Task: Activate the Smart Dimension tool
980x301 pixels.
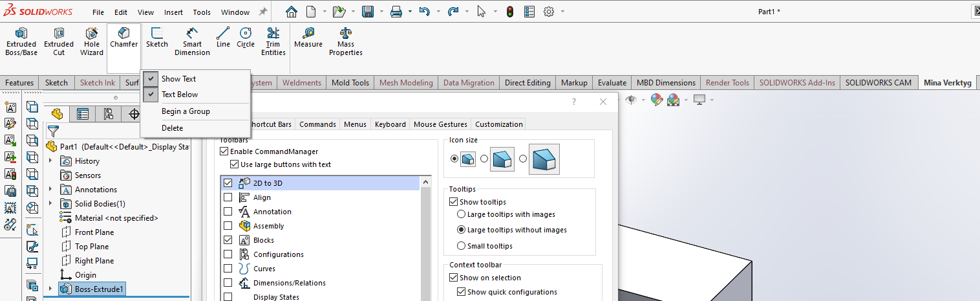Action: (x=192, y=41)
